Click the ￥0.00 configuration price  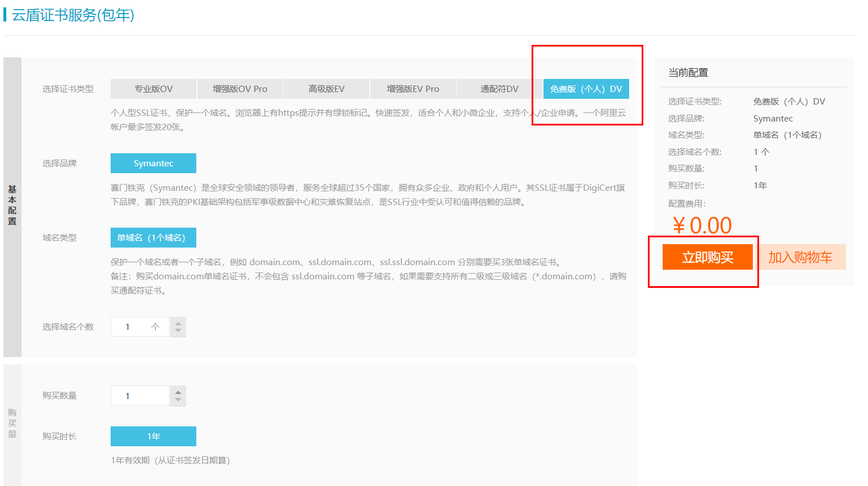click(x=702, y=225)
